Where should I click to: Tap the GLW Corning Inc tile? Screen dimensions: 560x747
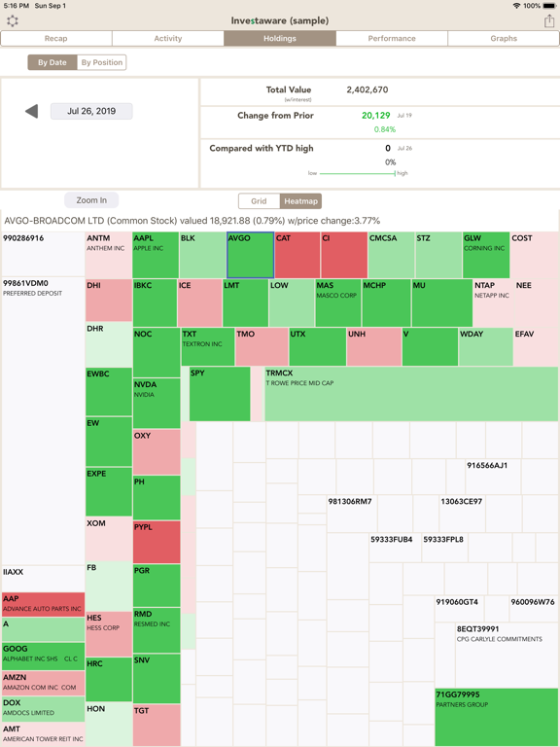486,255
